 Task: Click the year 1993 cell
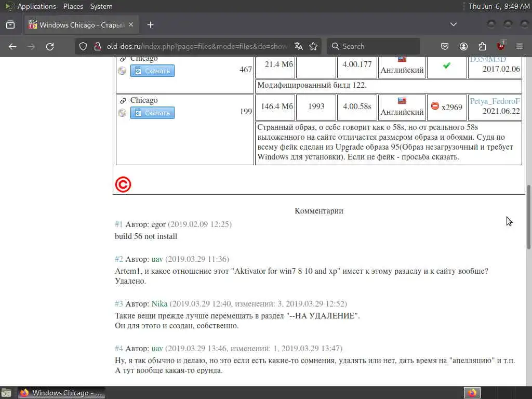(316, 107)
